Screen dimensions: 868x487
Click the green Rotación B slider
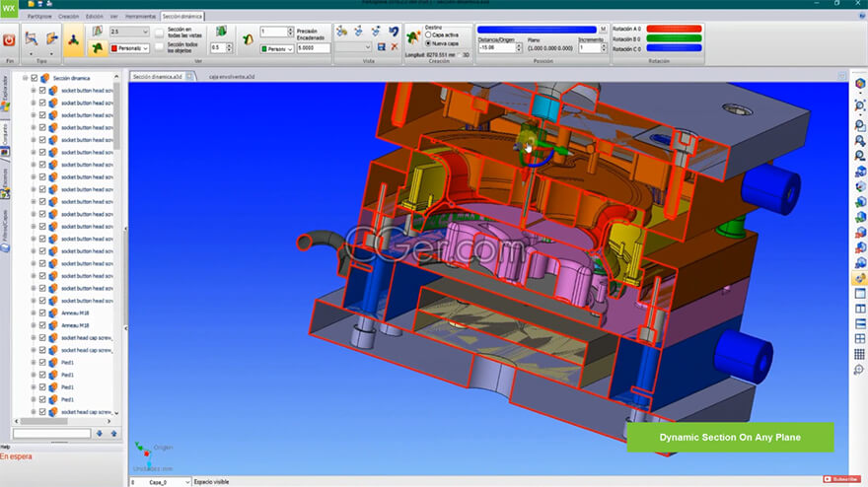tap(674, 38)
